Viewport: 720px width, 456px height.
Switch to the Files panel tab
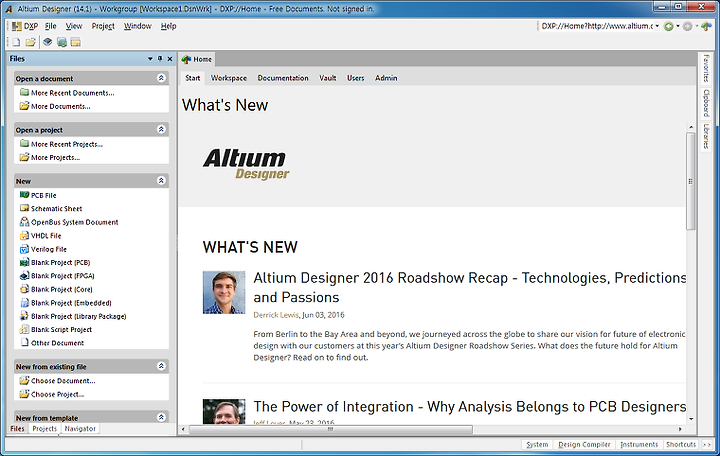[17, 428]
